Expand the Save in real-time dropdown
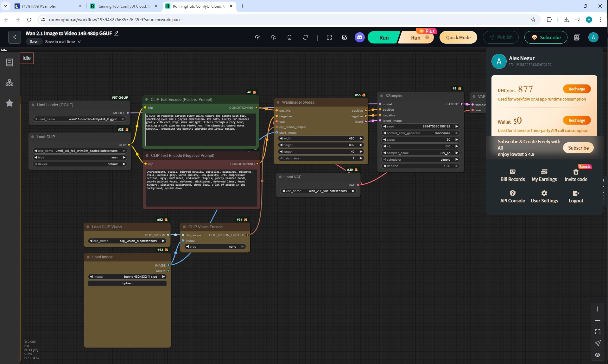Image resolution: width=608 pixels, height=364 pixels. point(79,42)
